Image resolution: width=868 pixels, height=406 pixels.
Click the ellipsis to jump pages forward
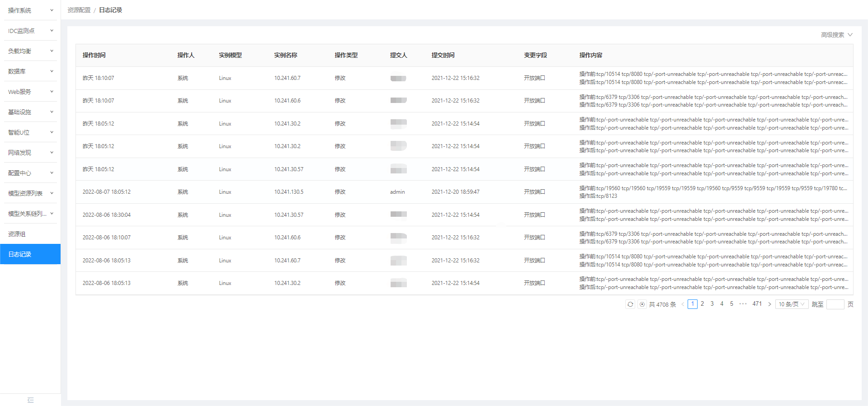[743, 304]
